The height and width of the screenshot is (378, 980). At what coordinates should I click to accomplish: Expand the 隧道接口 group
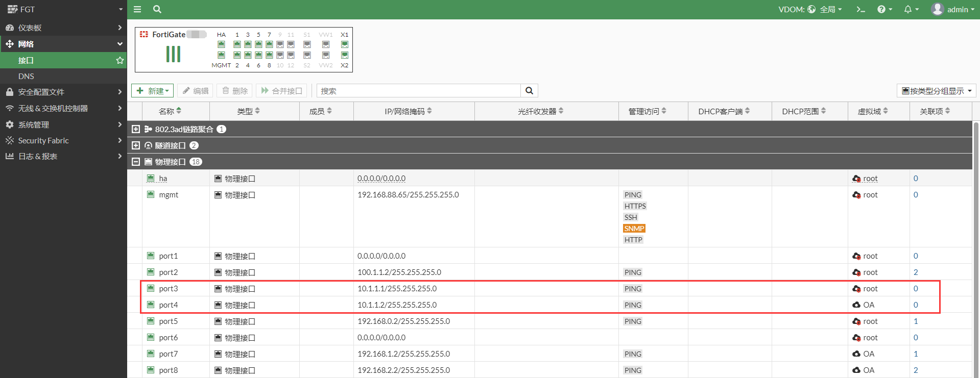pos(136,145)
